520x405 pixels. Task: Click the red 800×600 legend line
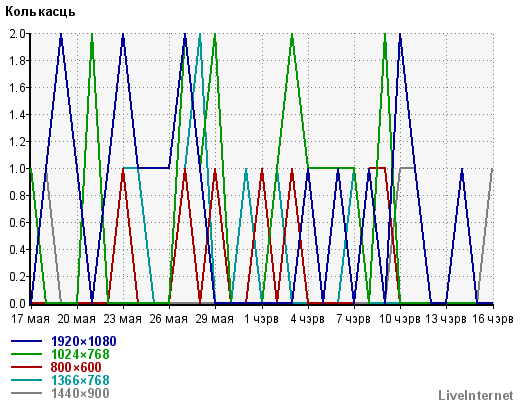[x=26, y=367]
